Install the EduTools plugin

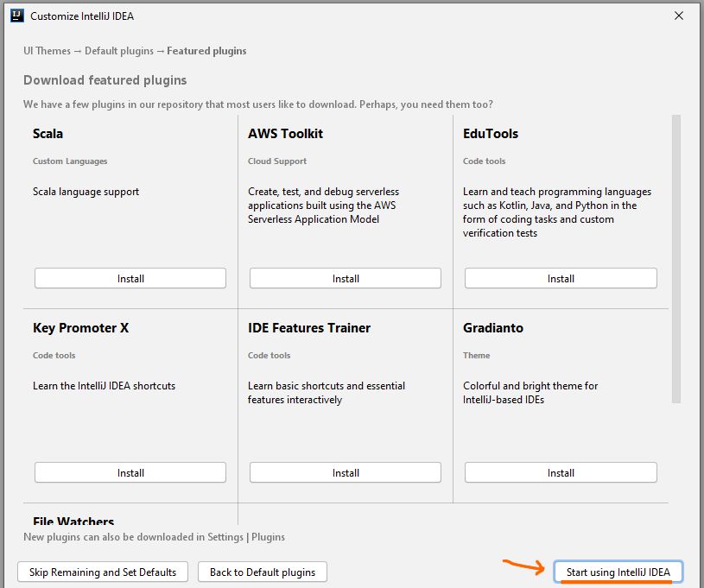561,278
